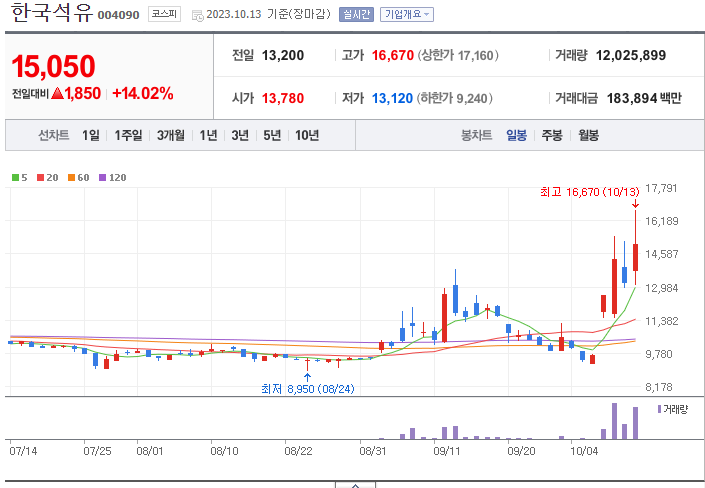
Task: Click the 거래량 value 12,025,899
Action: (631, 56)
